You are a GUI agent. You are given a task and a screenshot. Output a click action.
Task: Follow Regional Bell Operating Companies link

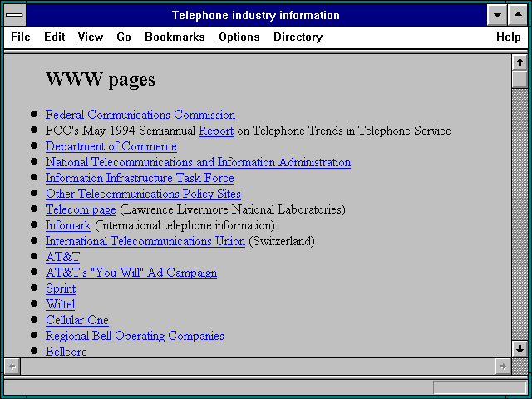click(x=135, y=336)
